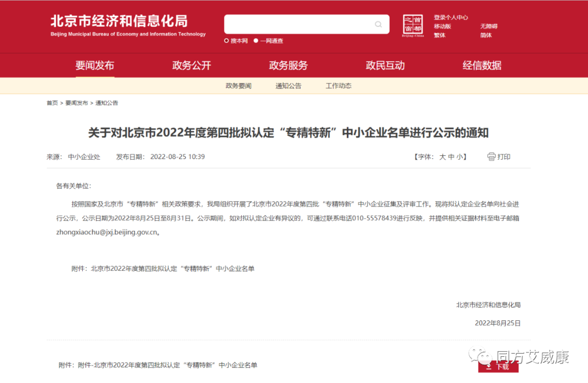Click the publish date 2022-08-25 10:39

[177, 157]
